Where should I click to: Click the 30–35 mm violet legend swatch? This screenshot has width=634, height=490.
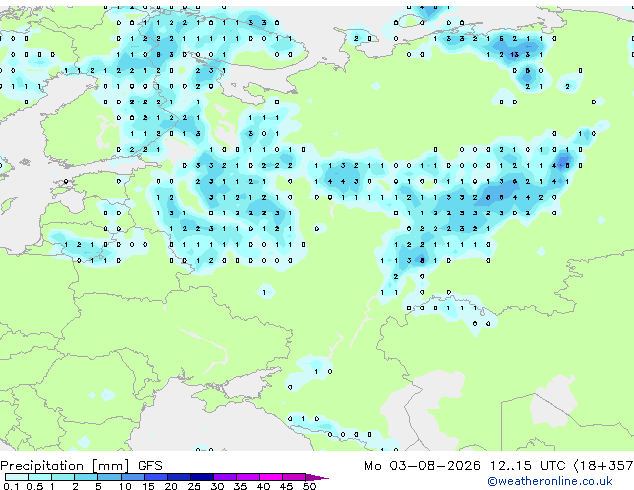tap(224, 477)
